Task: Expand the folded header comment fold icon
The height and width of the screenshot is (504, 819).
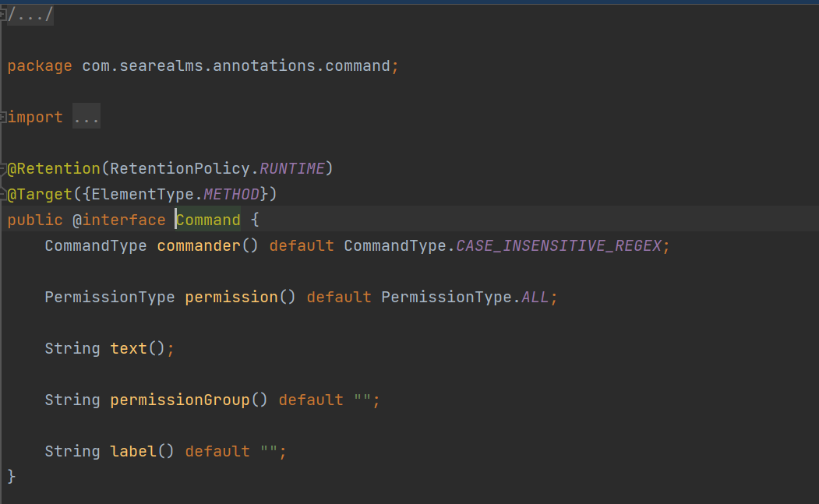Action: point(3,16)
